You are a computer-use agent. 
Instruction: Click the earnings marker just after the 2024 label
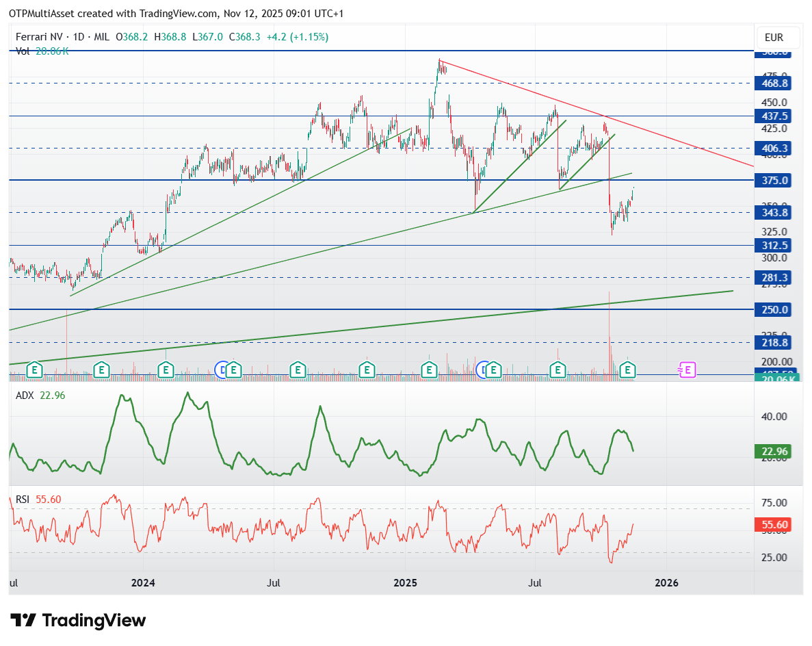click(166, 370)
